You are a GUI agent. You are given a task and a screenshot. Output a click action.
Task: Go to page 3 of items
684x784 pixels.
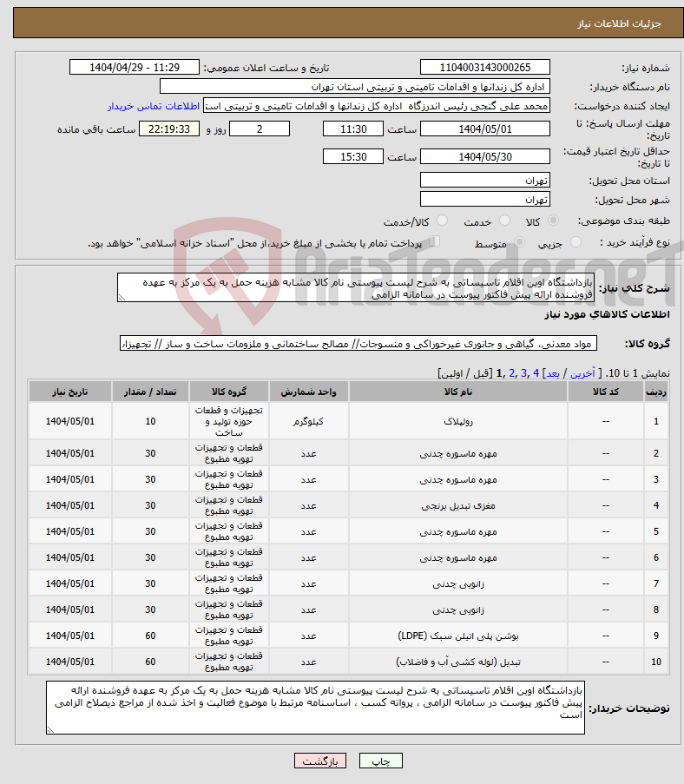(x=523, y=373)
